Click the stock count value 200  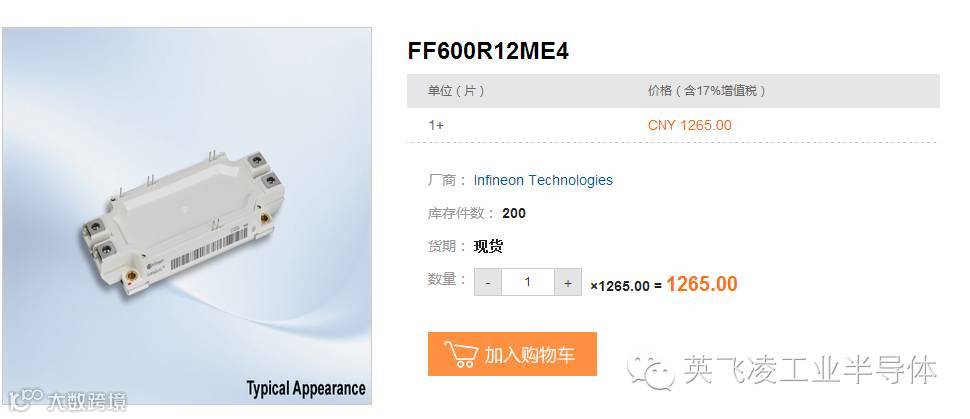pos(514,214)
